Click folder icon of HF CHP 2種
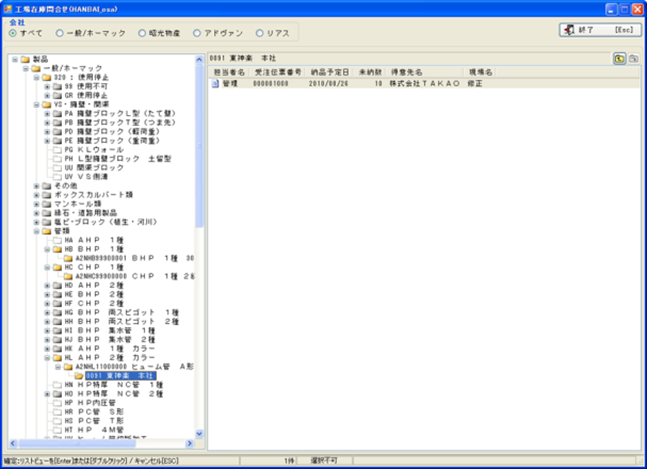Image resolution: width=647 pixels, height=469 pixels. point(57,304)
